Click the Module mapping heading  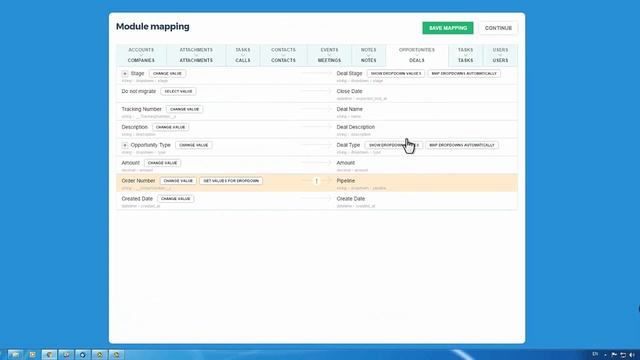[153, 27]
